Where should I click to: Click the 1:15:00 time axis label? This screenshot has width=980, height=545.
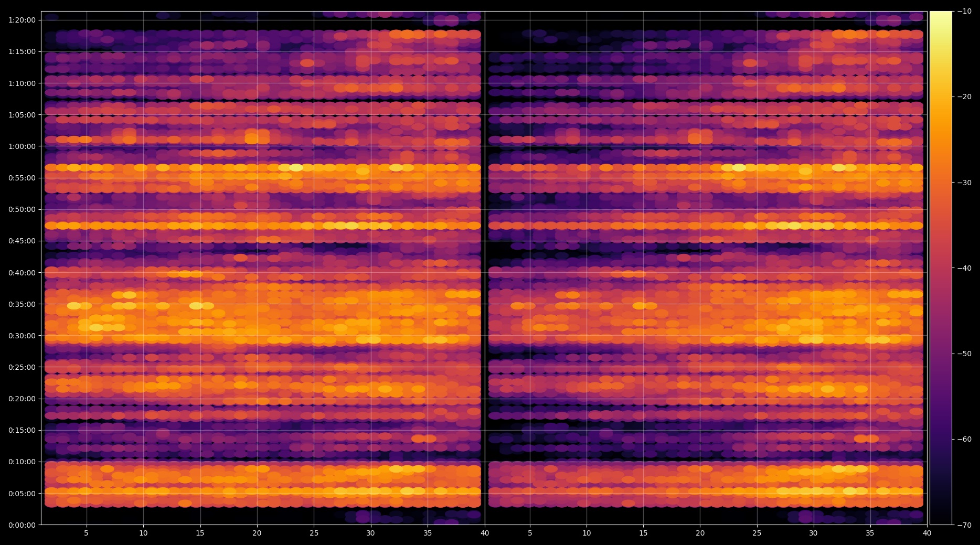[22, 51]
